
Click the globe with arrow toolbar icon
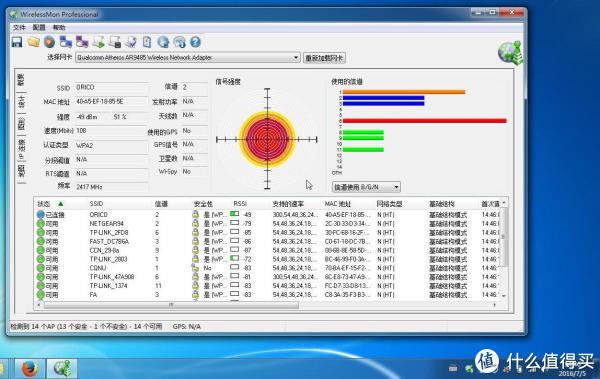[163, 42]
